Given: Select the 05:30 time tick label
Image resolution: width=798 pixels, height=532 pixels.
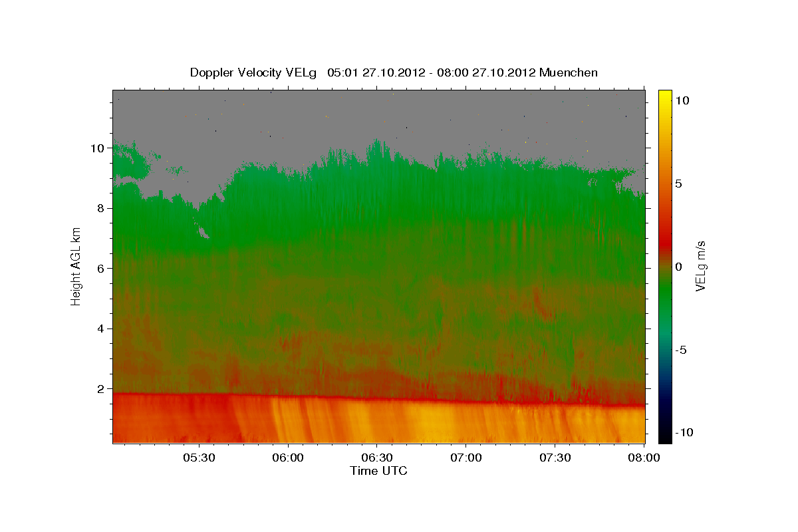Looking at the screenshot, I should click(x=199, y=458).
